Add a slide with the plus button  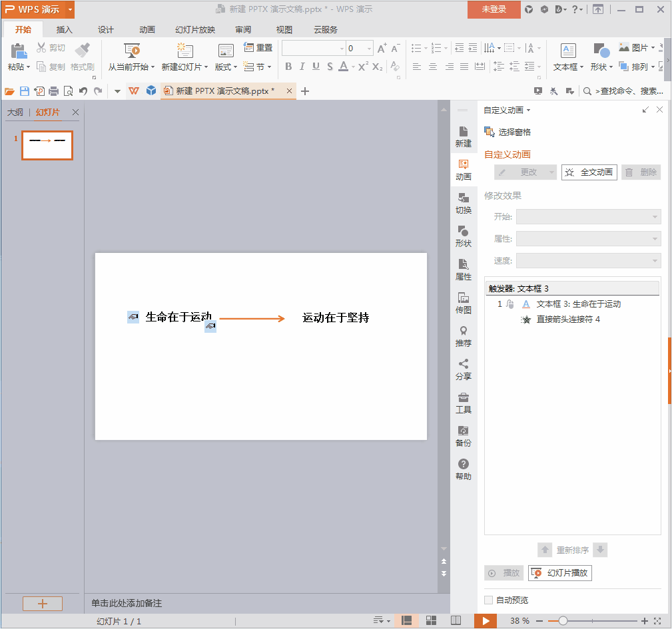coord(43,604)
